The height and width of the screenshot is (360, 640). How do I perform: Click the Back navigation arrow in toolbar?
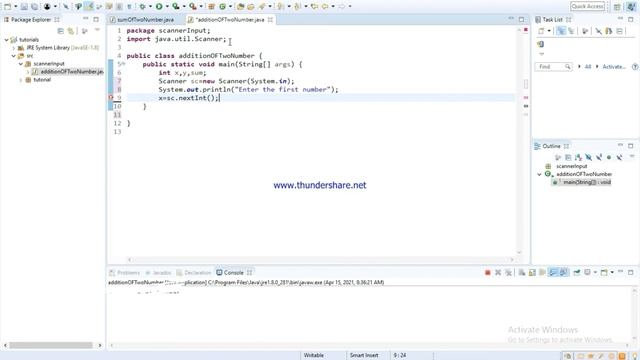325,7
